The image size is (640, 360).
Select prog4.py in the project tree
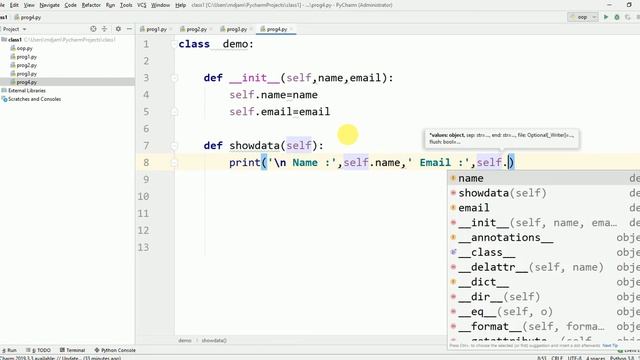[x=27, y=82]
